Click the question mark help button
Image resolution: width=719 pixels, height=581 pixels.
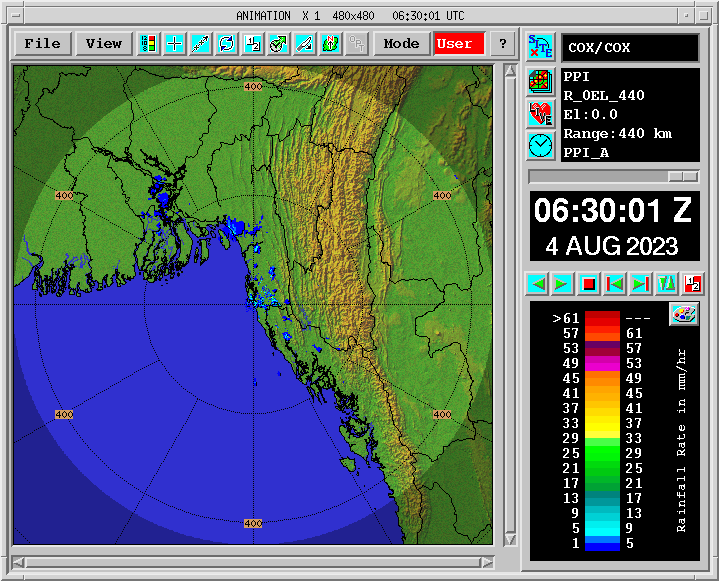pos(503,44)
